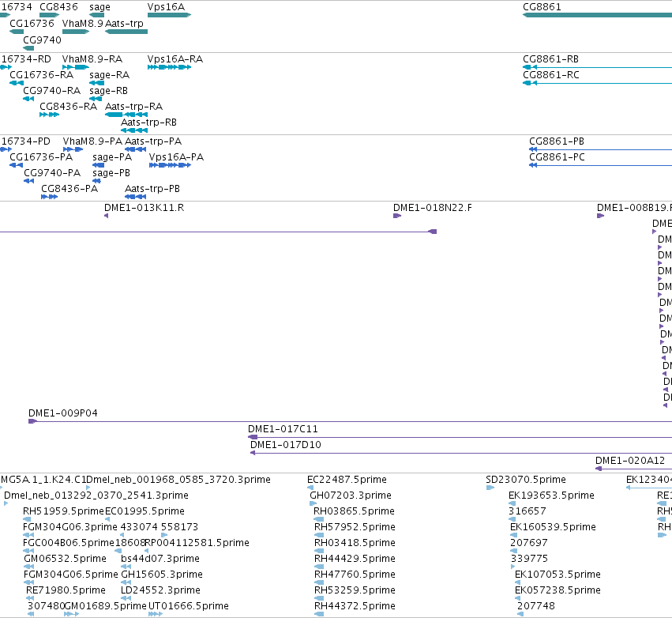Click the CG8861-PB protein label
672x618 pixels.
(557, 141)
